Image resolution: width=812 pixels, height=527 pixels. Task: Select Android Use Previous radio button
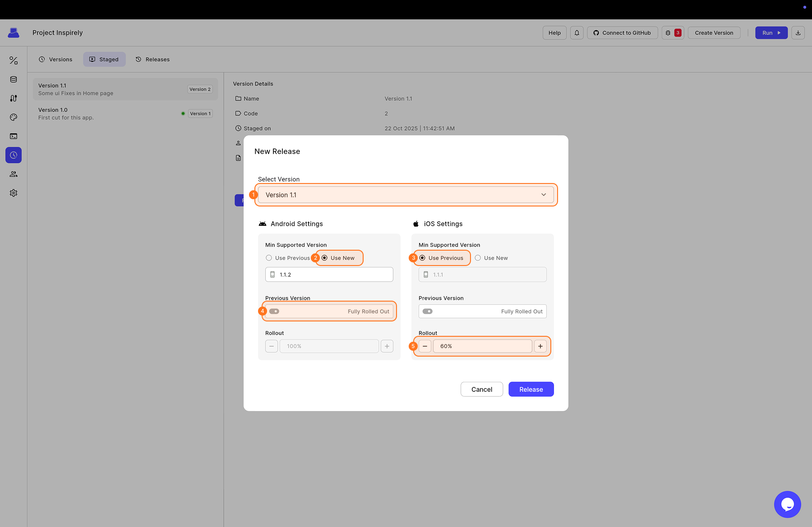[269, 258]
